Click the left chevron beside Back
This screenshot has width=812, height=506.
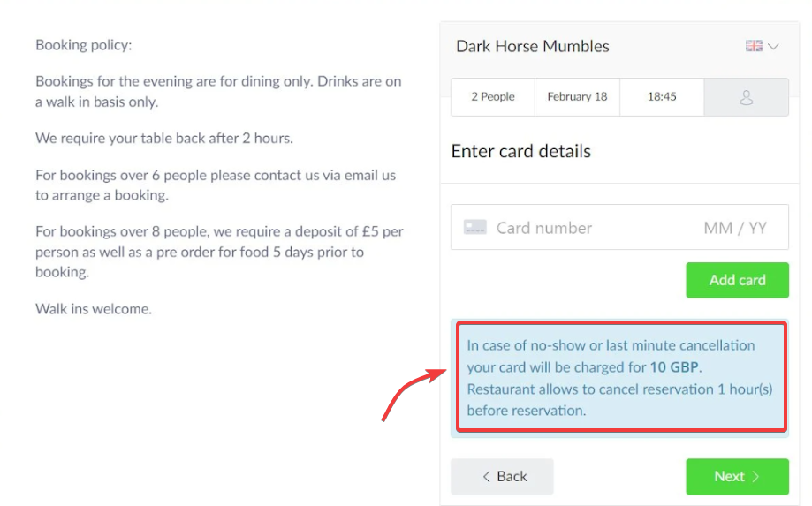pyautogui.click(x=486, y=477)
